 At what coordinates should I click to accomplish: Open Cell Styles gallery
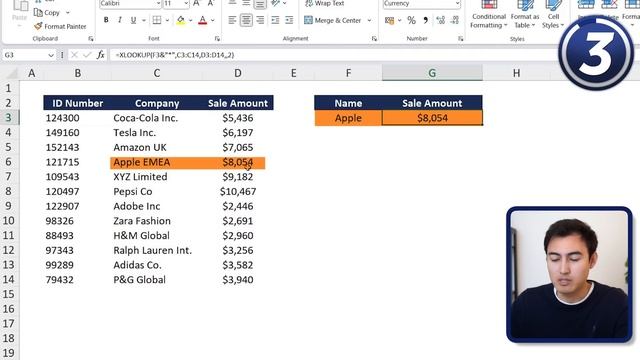pyautogui.click(x=553, y=16)
